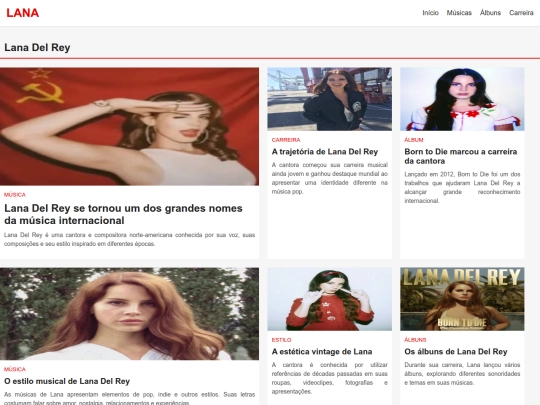Viewport: 540px width, 405px height.
Task: Click the LANA logo in the header
Action: pos(23,13)
